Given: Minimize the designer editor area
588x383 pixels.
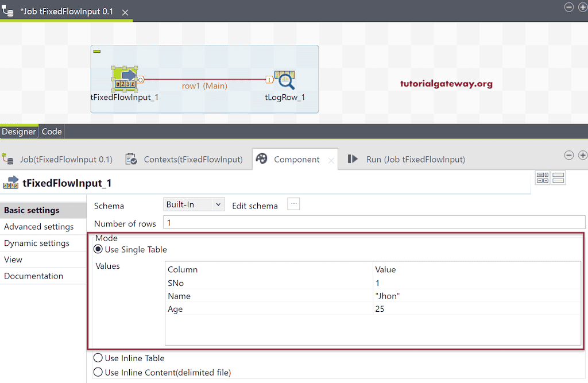Looking at the screenshot, I should pyautogui.click(x=569, y=7).
